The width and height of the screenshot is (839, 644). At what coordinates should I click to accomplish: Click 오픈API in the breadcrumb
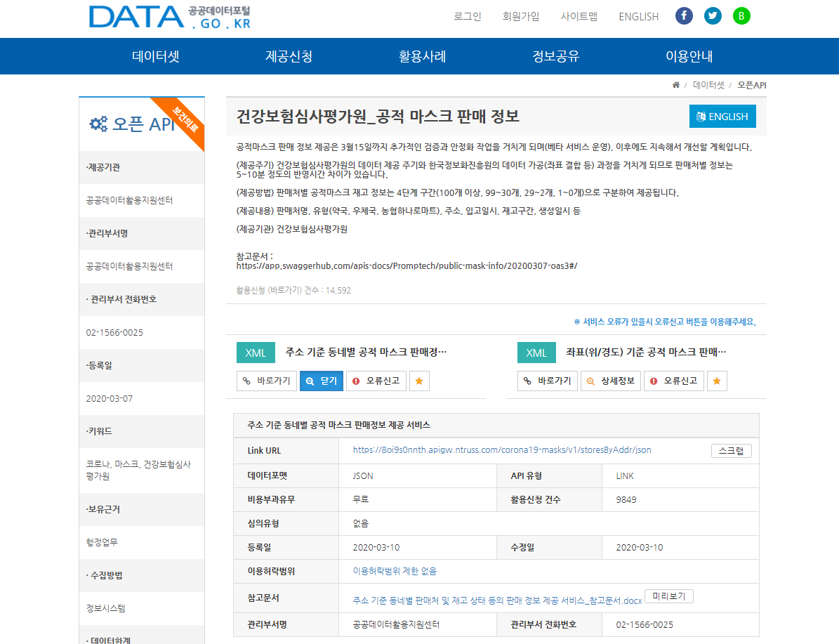coord(752,84)
